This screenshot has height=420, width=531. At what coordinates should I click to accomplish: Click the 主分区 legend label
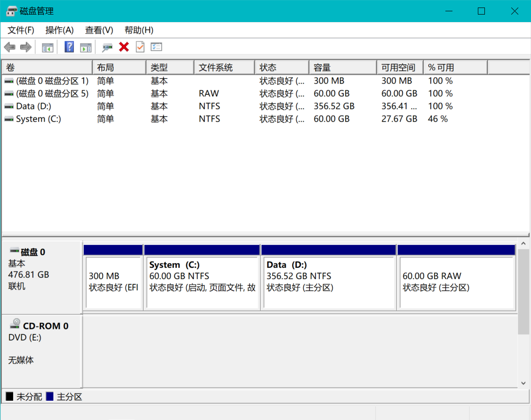point(70,397)
